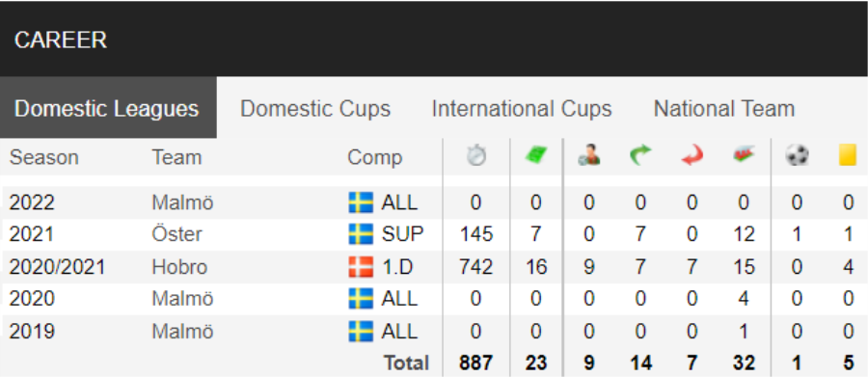Switch to the Domestic Cups tab

[315, 109]
